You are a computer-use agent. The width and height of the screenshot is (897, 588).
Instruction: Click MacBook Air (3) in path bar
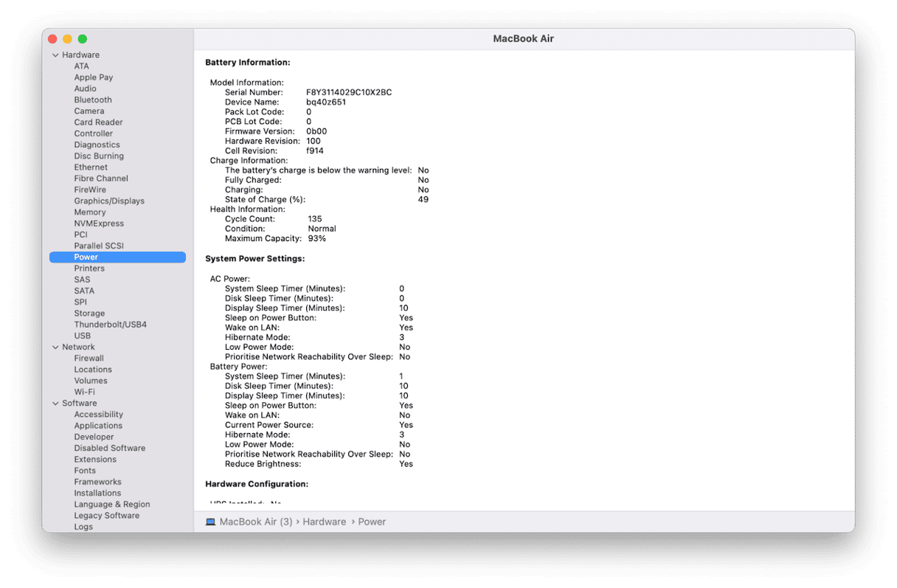[x=256, y=522]
